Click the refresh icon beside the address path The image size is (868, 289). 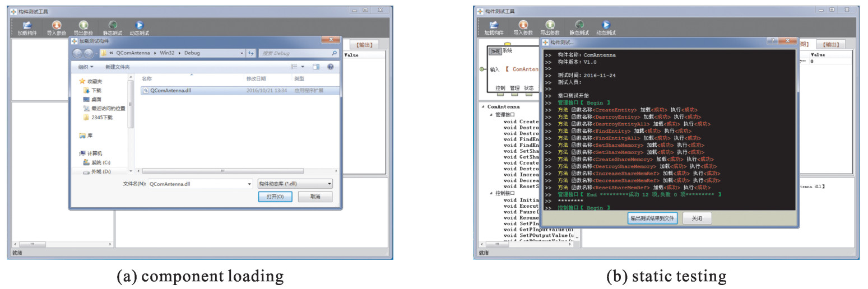pos(251,53)
